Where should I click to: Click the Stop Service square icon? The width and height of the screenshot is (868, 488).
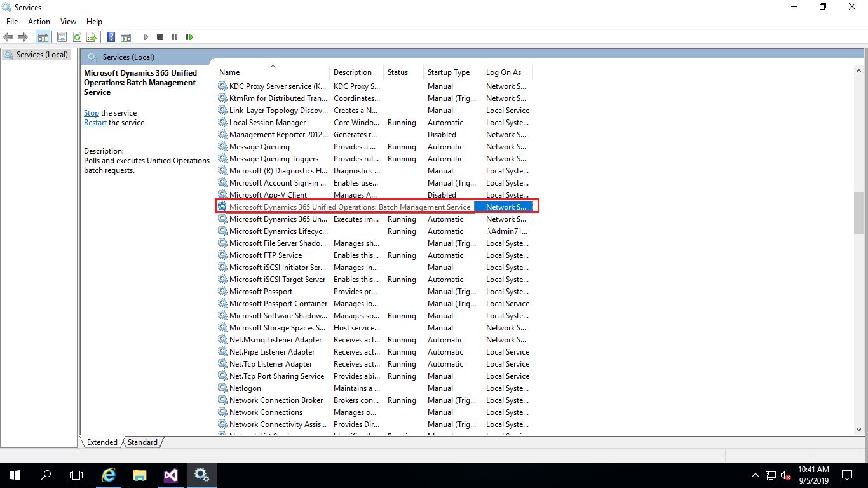tap(160, 37)
